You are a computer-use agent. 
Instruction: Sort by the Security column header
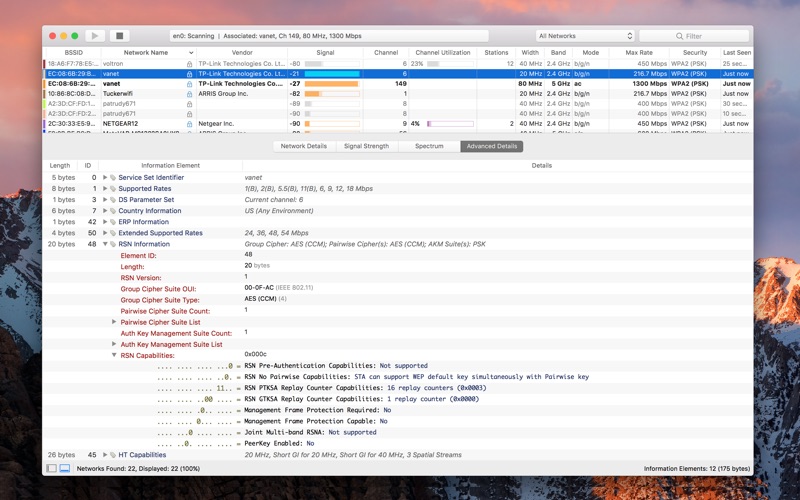coord(695,53)
